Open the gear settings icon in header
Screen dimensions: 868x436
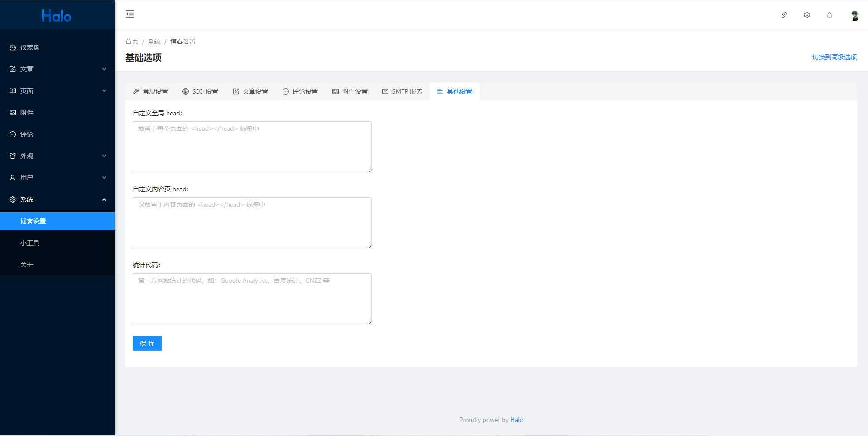[x=807, y=15]
